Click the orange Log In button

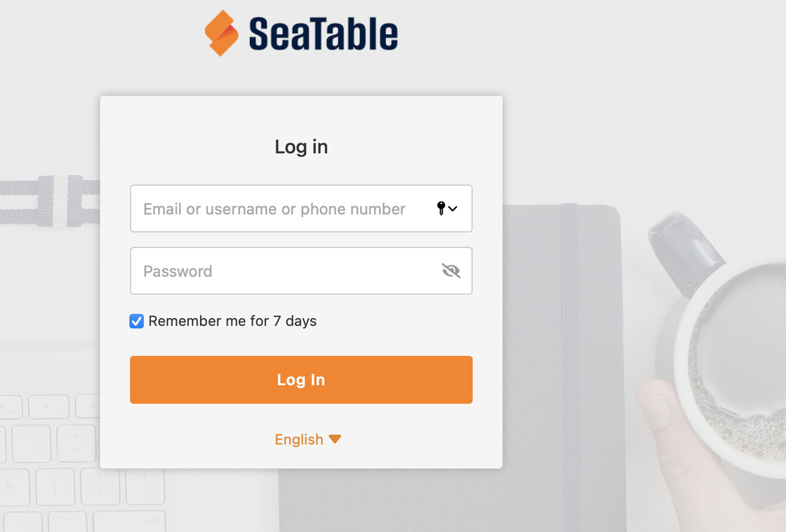coord(301,380)
